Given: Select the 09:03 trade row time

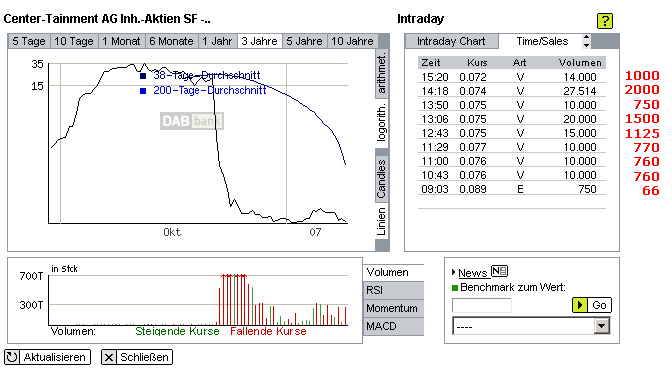Looking at the screenshot, I should coord(435,190).
